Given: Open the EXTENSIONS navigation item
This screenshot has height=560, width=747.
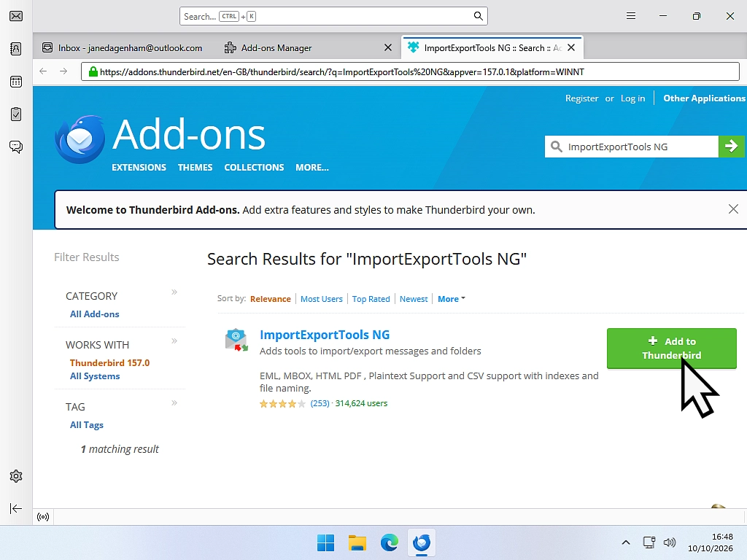Looking at the screenshot, I should pos(139,168).
